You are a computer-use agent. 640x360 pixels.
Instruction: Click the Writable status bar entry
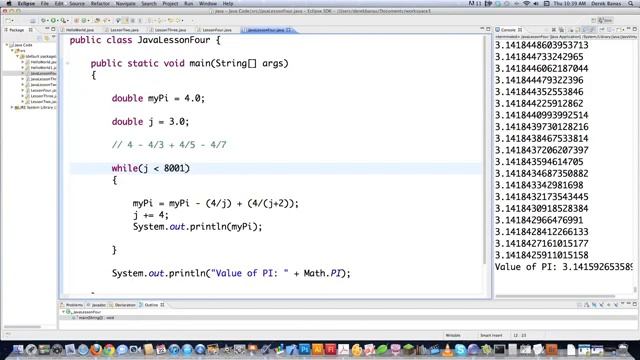[x=453, y=335]
